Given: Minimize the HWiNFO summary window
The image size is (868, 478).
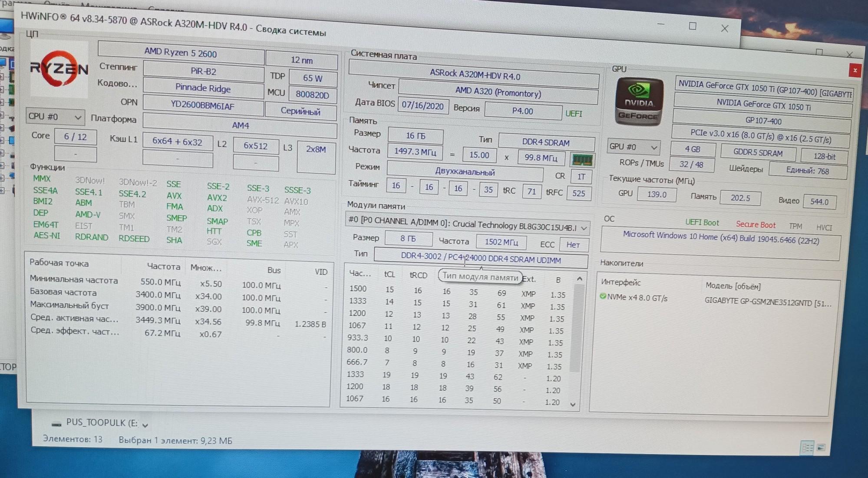Looking at the screenshot, I should [x=660, y=25].
